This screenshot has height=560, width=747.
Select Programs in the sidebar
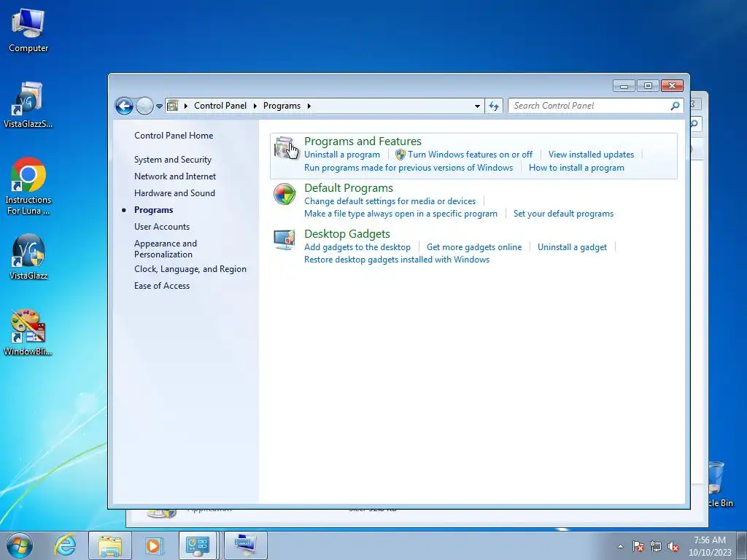(x=153, y=210)
